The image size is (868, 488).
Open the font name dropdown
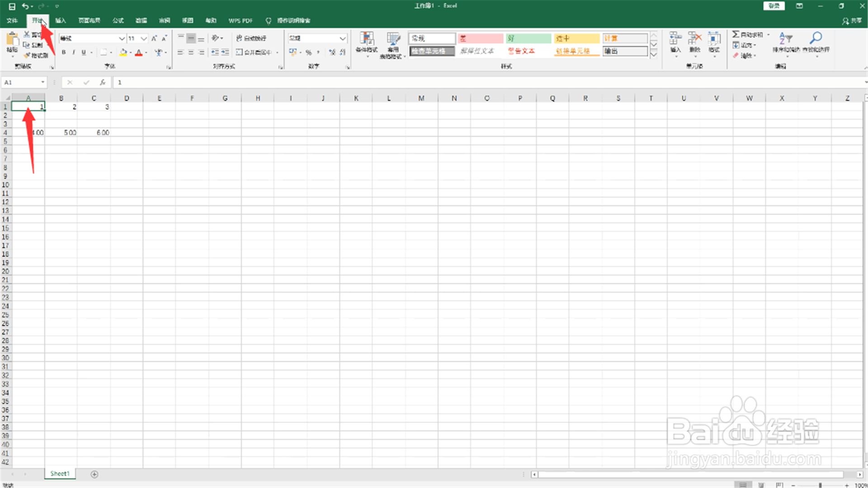tap(122, 38)
